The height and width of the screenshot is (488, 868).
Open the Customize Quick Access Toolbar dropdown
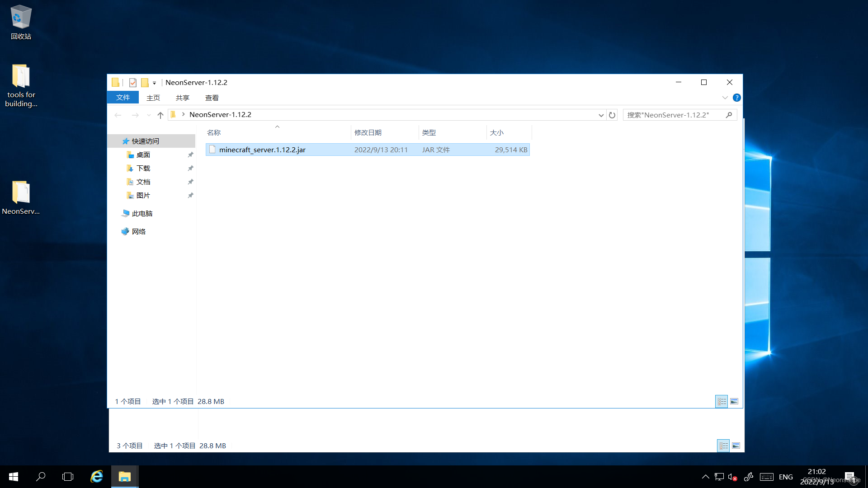(x=155, y=83)
